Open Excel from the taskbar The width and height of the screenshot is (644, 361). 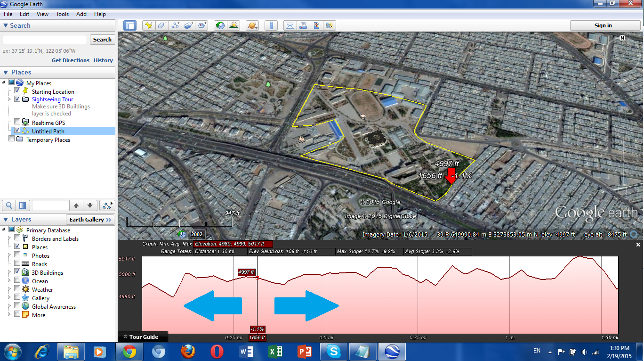pos(275,352)
